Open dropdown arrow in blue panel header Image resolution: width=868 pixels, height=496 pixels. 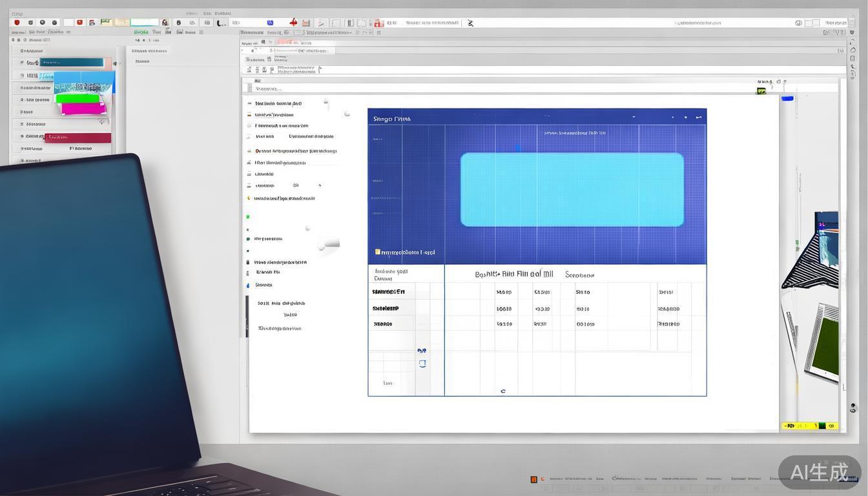[x=634, y=118]
